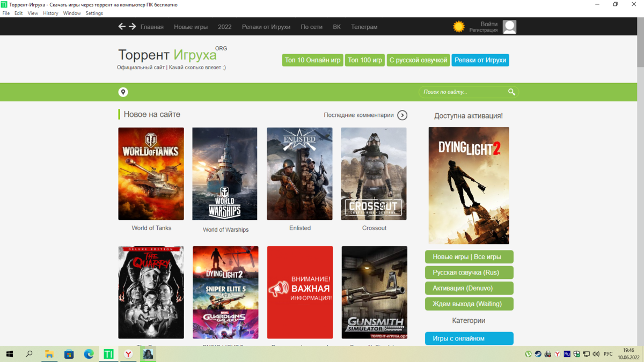Click Yandex tray icon

557,354
